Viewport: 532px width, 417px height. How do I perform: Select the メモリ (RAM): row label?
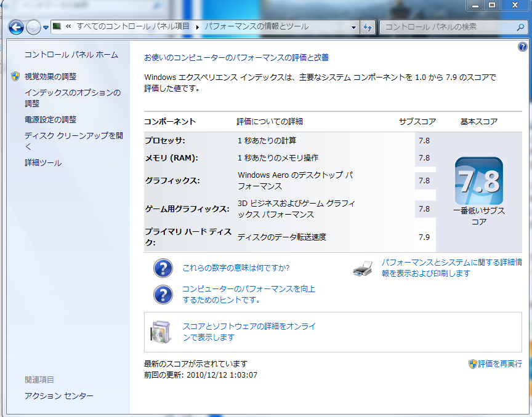click(172, 157)
